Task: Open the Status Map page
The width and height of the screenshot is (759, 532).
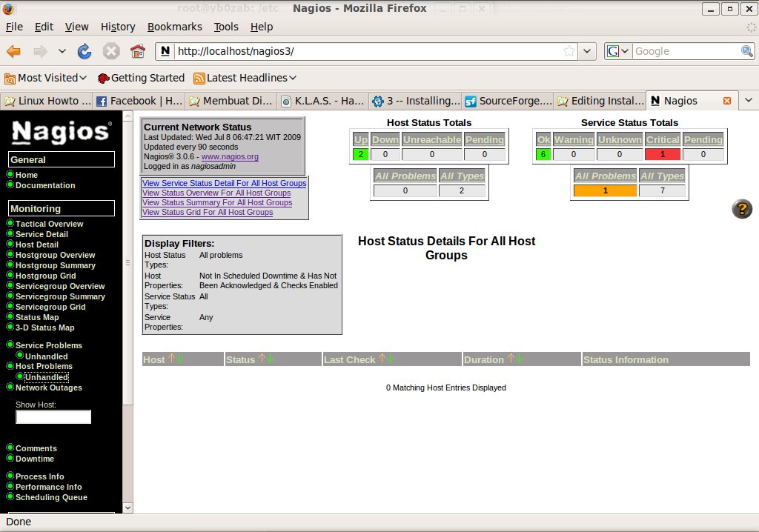Action: coord(37,317)
